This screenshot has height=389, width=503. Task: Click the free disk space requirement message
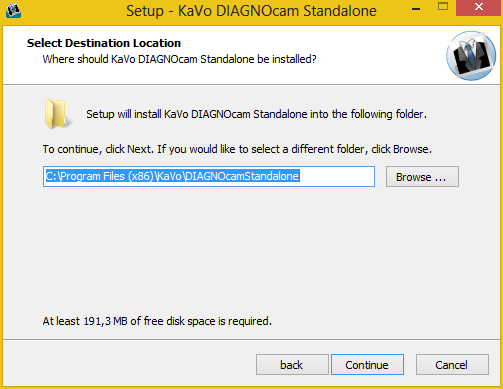click(157, 321)
